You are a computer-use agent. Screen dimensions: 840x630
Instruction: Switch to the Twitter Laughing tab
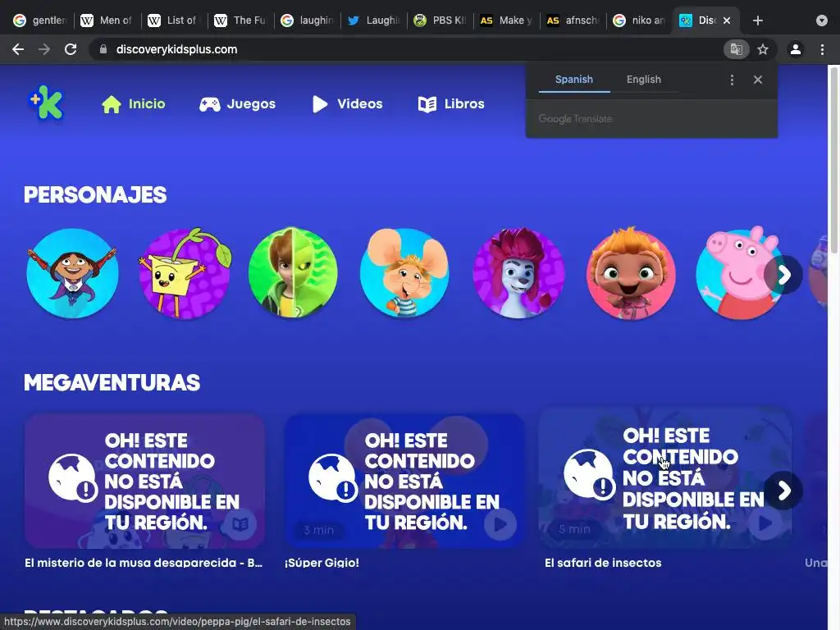pyautogui.click(x=373, y=21)
